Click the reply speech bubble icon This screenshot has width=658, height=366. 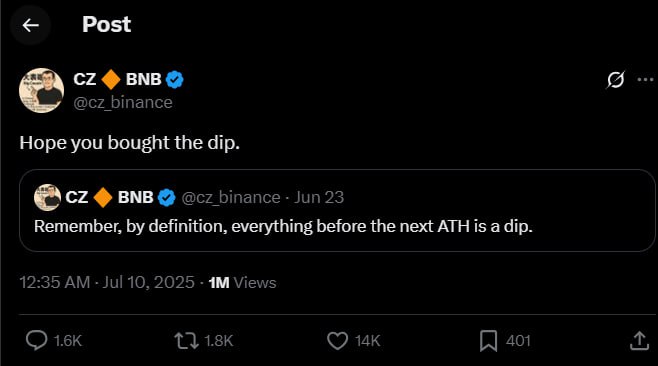pos(37,340)
